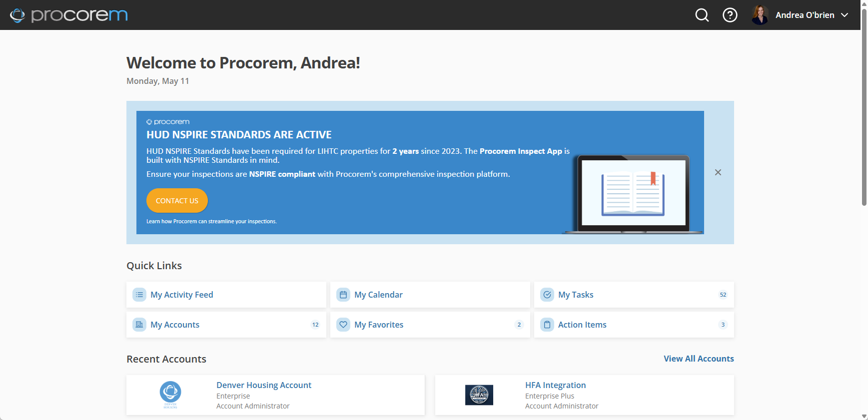Click the 3 badge on Action Items
Image resolution: width=868 pixels, height=420 pixels.
[x=723, y=325]
